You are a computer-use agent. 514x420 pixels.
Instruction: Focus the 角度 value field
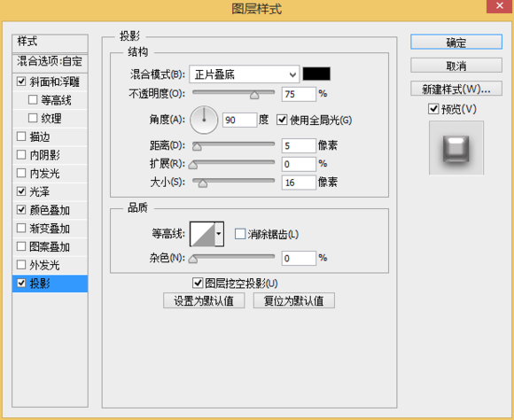pyautogui.click(x=239, y=120)
